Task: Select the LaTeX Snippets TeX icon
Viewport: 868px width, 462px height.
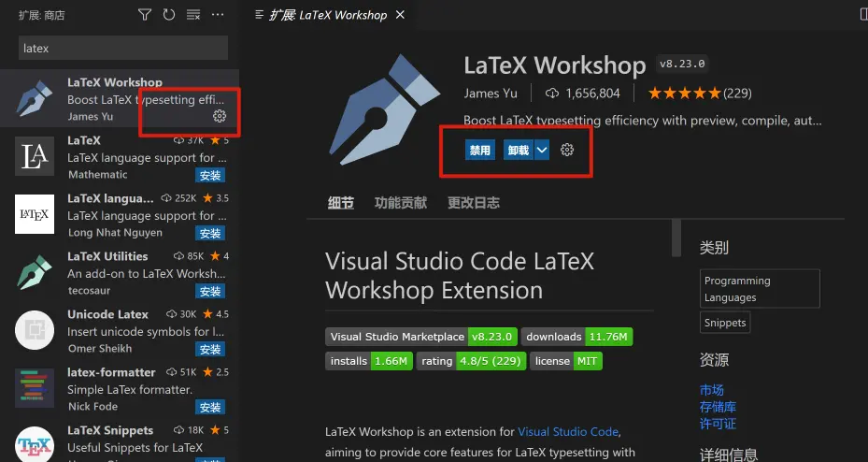Action: [35, 444]
